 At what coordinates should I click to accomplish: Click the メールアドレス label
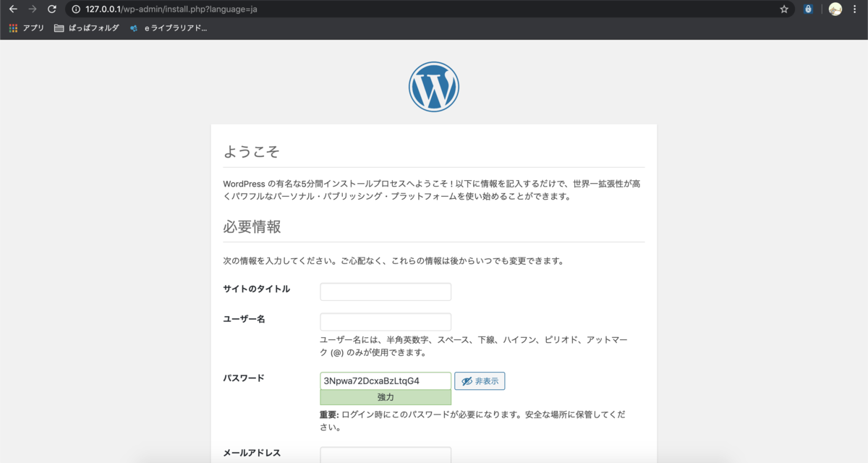coord(252,453)
